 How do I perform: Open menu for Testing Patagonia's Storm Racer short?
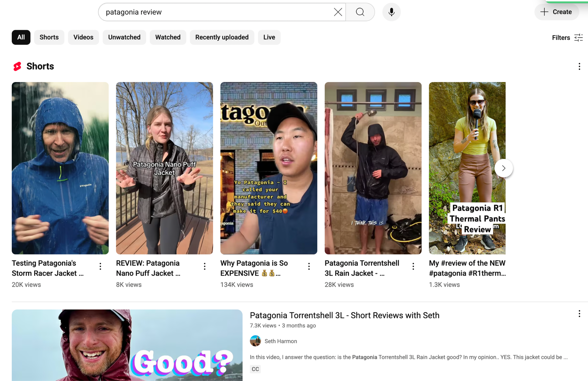click(100, 266)
